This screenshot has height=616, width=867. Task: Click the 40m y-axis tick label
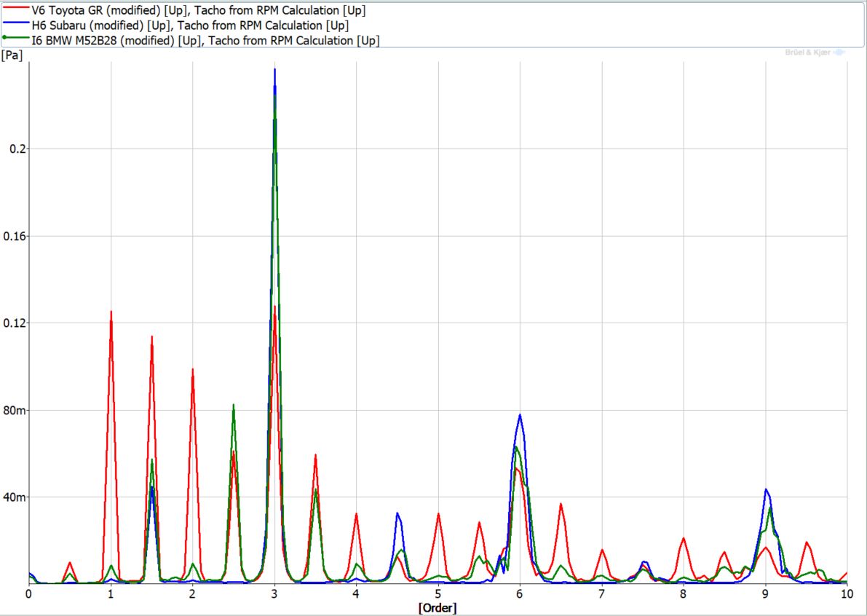point(14,497)
